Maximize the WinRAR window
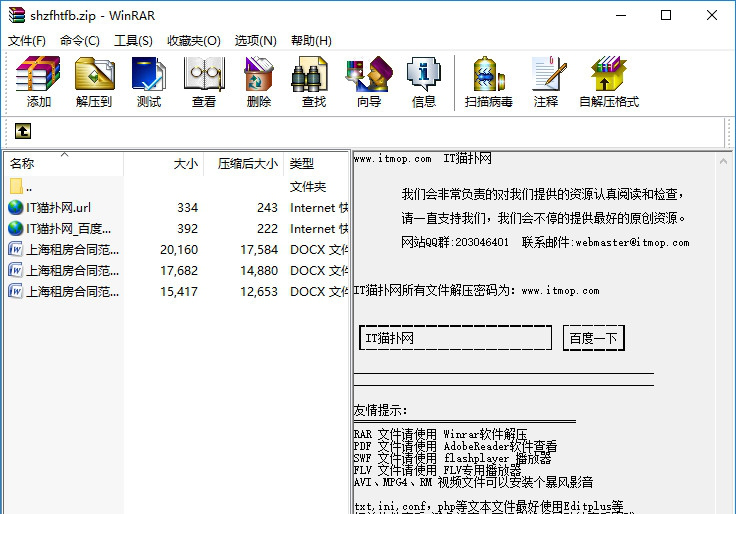Viewport: 736px width, 534px height. (666, 15)
